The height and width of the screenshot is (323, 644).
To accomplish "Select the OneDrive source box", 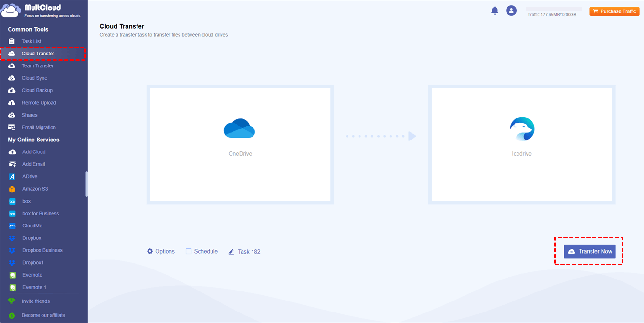I will pos(240,144).
